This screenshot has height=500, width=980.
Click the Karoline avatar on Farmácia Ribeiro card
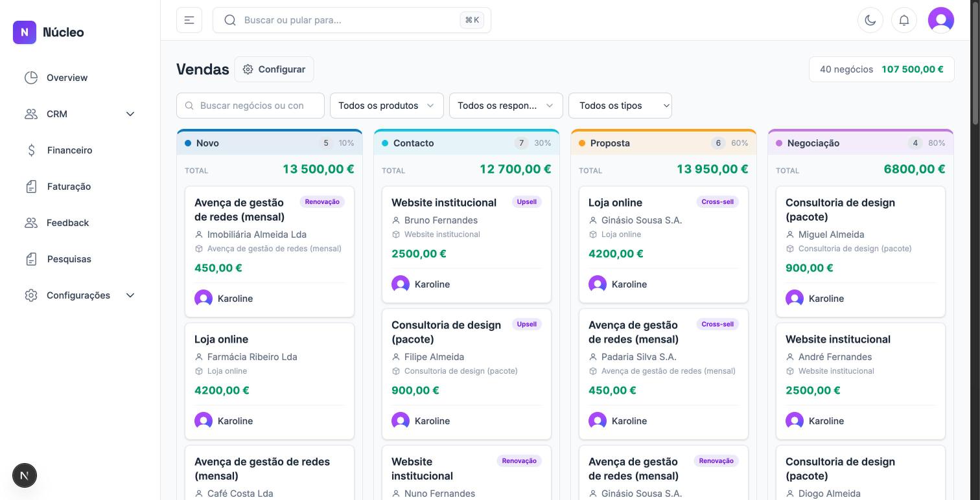204,421
